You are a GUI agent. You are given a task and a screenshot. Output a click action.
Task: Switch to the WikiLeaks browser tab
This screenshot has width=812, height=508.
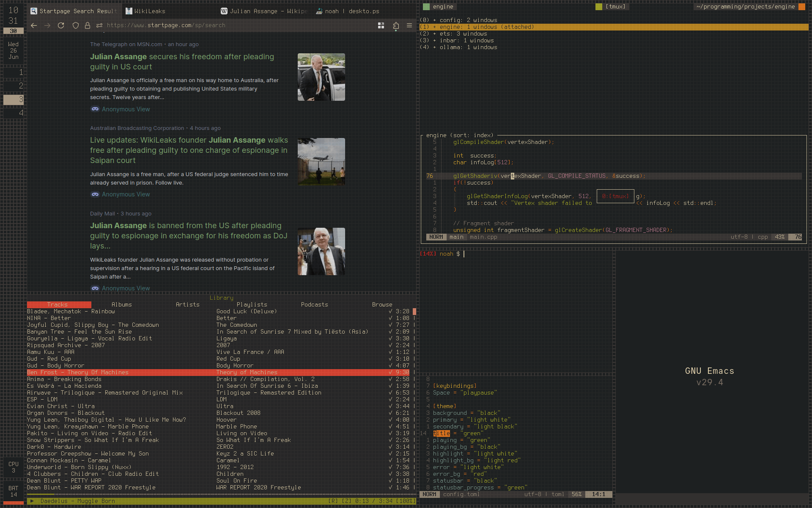click(x=150, y=11)
